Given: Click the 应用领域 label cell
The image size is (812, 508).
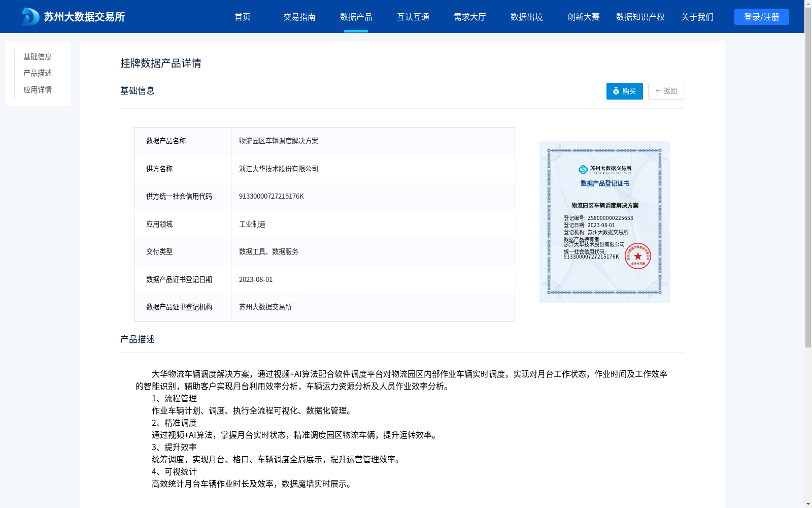Looking at the screenshot, I should (183, 224).
